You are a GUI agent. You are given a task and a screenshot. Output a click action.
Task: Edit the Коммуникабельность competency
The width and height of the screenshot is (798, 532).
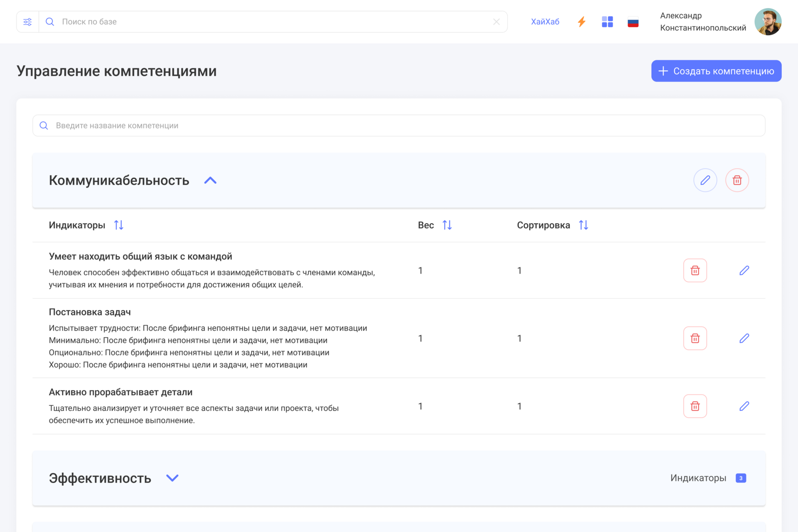[705, 180]
